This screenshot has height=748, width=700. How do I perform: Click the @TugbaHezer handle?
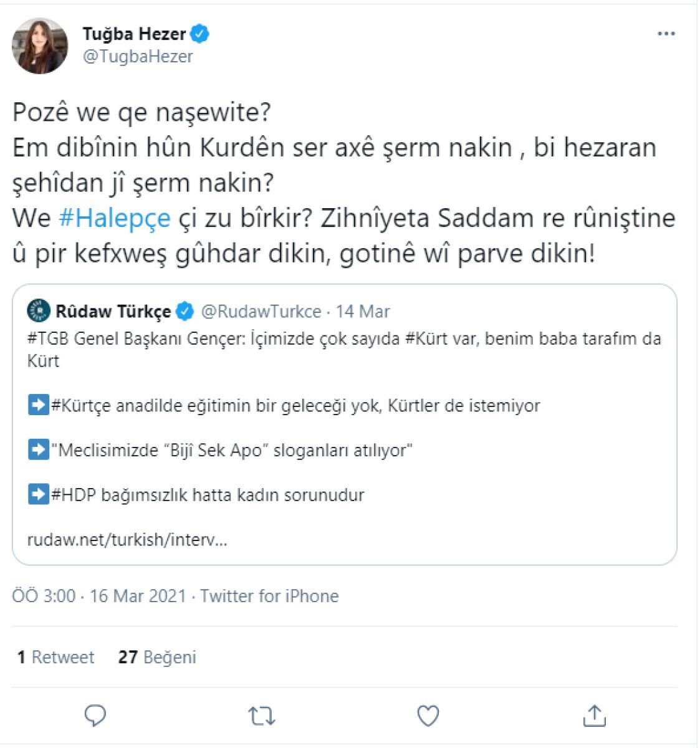click(138, 57)
